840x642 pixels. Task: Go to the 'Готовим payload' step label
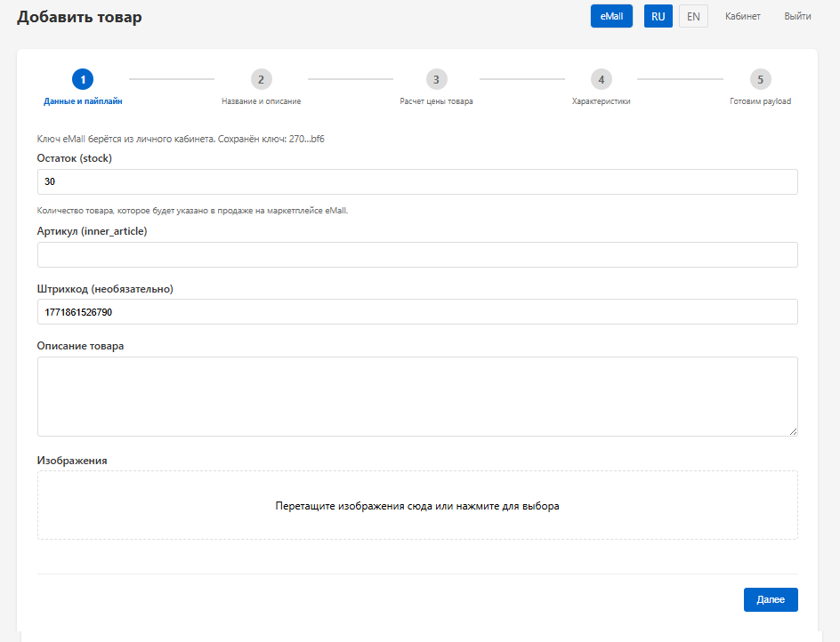tap(760, 101)
